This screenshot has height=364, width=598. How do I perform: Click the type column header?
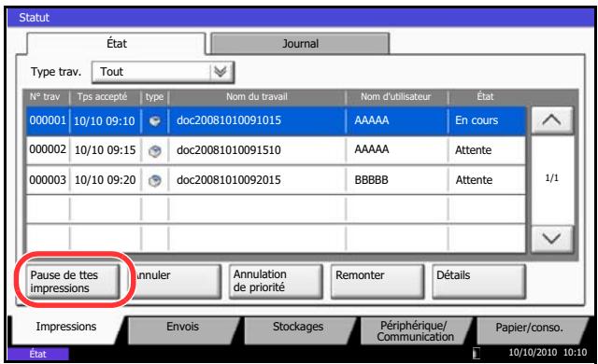154,97
